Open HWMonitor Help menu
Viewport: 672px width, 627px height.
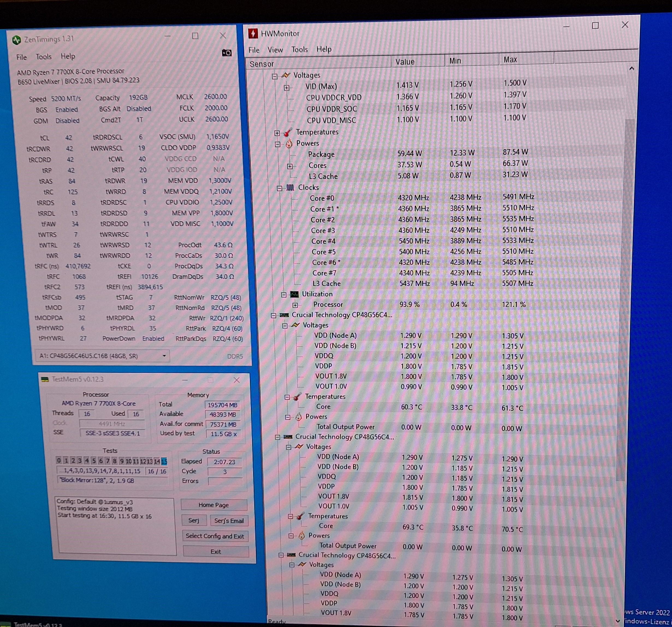[x=324, y=49]
